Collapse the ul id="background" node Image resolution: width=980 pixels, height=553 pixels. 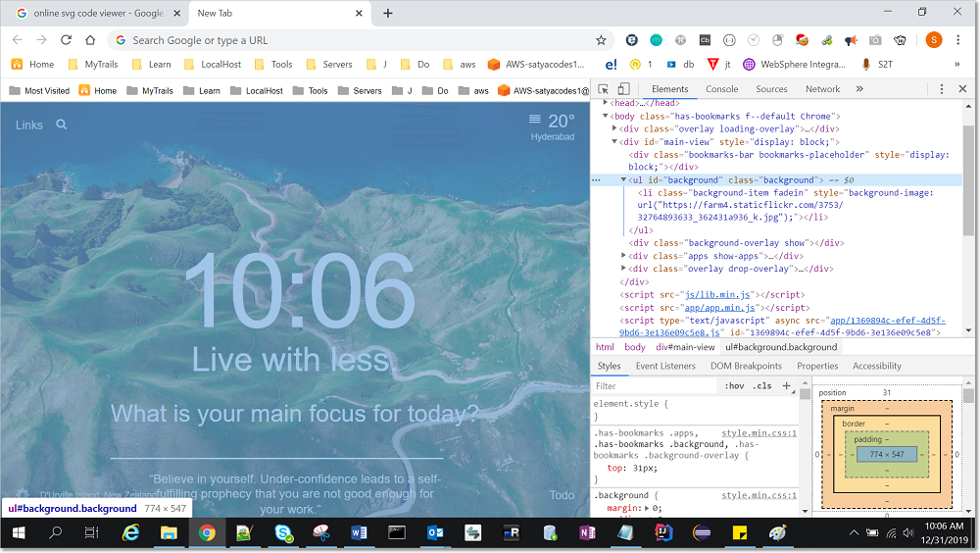click(x=624, y=180)
